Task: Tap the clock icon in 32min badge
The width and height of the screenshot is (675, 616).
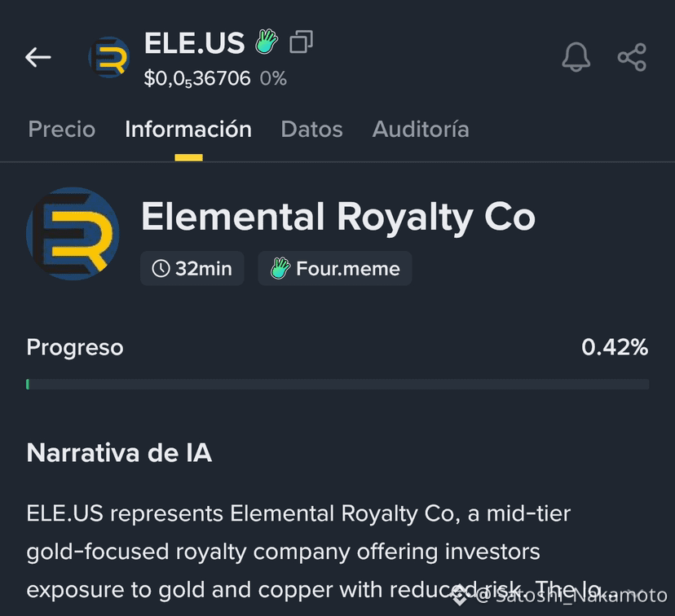Action: [x=161, y=268]
